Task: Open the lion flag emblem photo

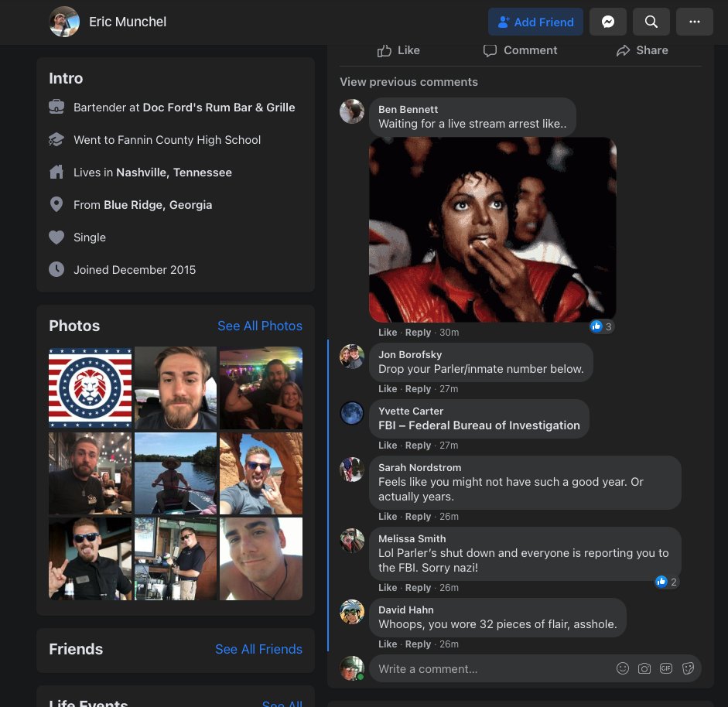Action: [90, 388]
